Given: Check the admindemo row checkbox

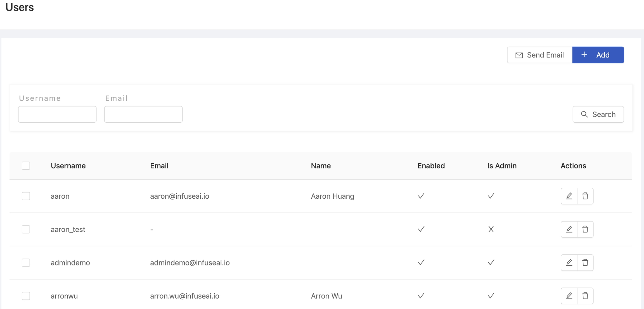Looking at the screenshot, I should tap(26, 263).
